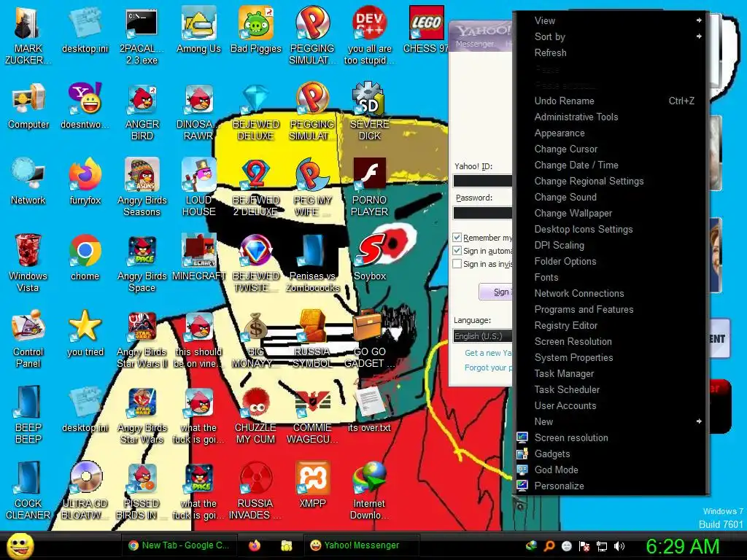
Task: Select Registry Editor from menu
Action: tap(612, 325)
